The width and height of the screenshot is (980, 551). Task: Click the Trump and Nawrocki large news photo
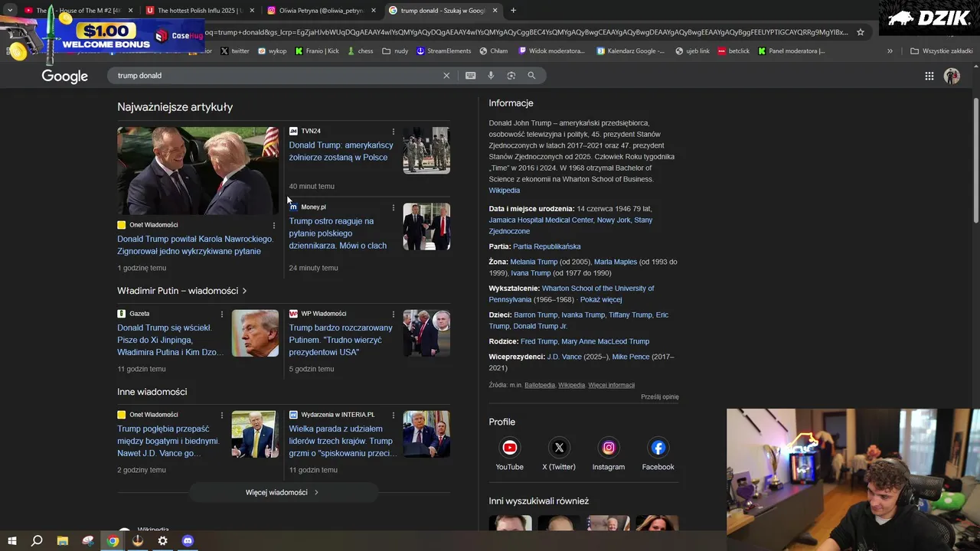pyautogui.click(x=198, y=171)
